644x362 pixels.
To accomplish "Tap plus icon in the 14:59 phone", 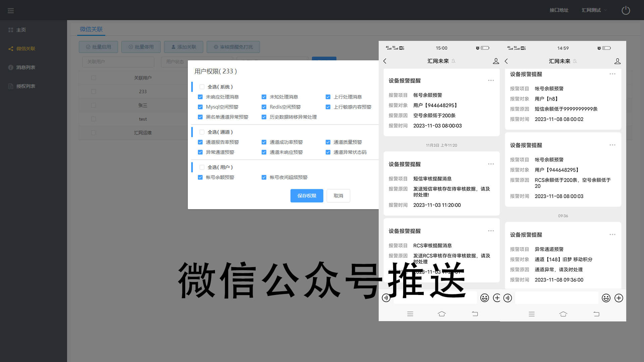I will tap(619, 298).
